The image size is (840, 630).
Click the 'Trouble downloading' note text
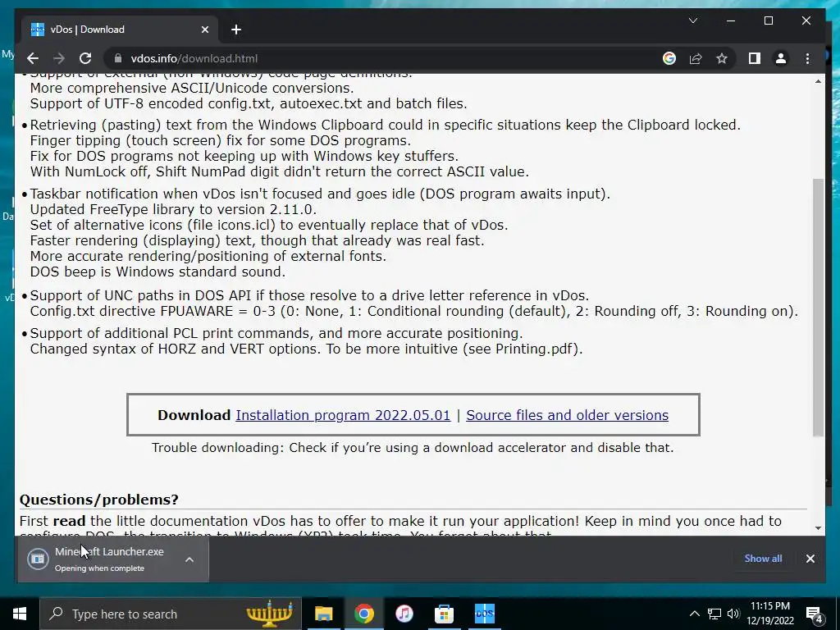[413, 447]
